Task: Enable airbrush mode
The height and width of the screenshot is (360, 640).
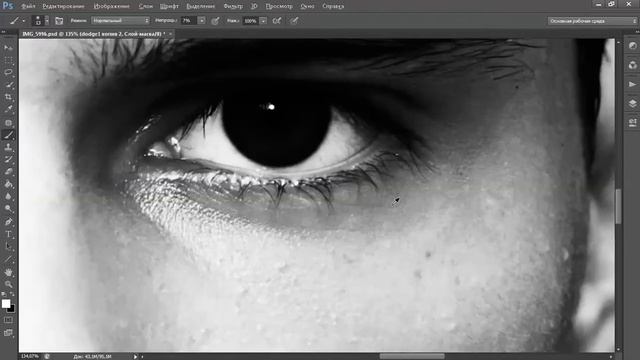Action: 277,20
